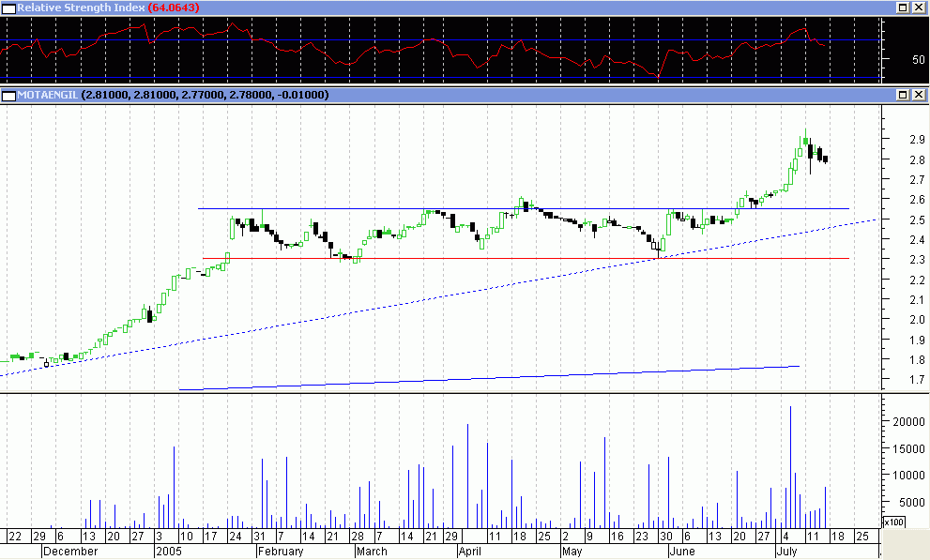The height and width of the screenshot is (560, 930).
Task: Select the solid blue line near 1.7
Action: [469, 377]
